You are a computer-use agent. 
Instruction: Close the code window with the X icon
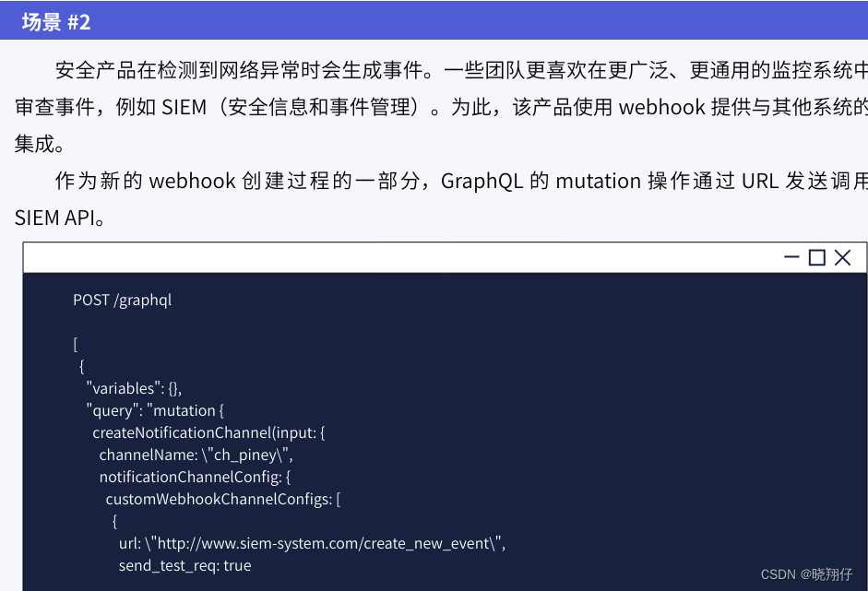pos(842,258)
